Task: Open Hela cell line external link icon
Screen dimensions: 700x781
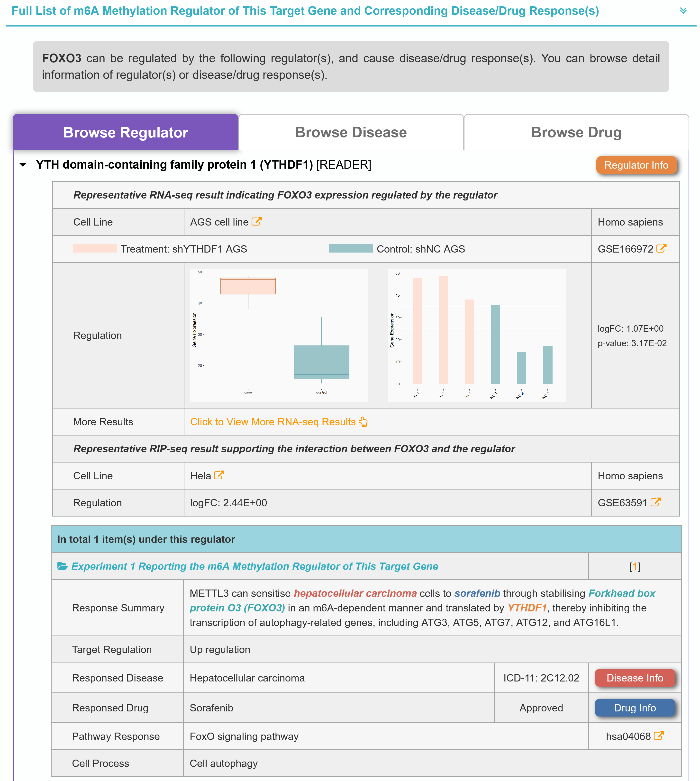Action: point(219,475)
